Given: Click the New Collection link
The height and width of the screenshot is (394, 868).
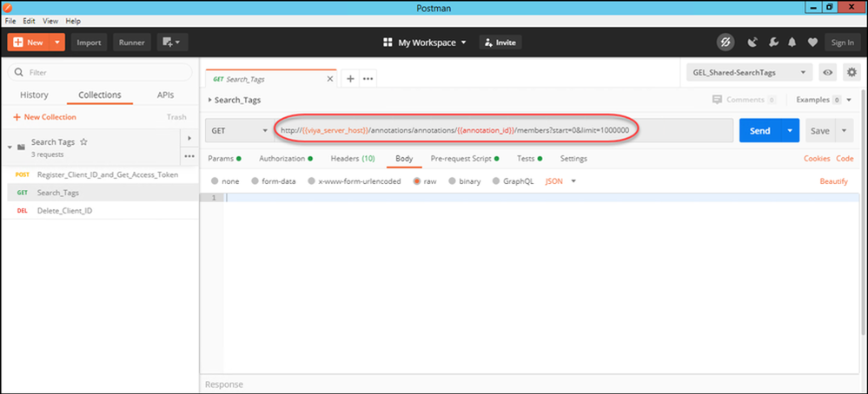Looking at the screenshot, I should coord(45,117).
